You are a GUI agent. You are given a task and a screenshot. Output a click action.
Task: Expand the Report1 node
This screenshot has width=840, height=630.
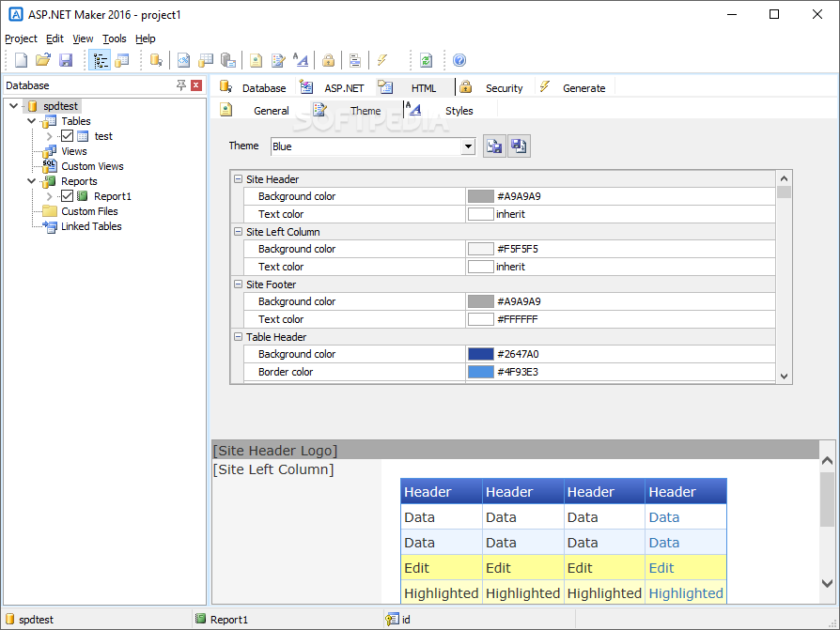point(49,196)
